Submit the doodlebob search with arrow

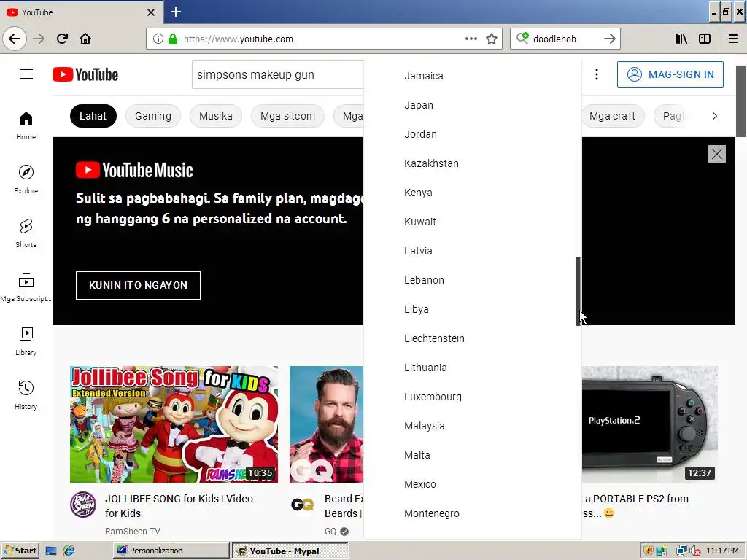tap(610, 39)
